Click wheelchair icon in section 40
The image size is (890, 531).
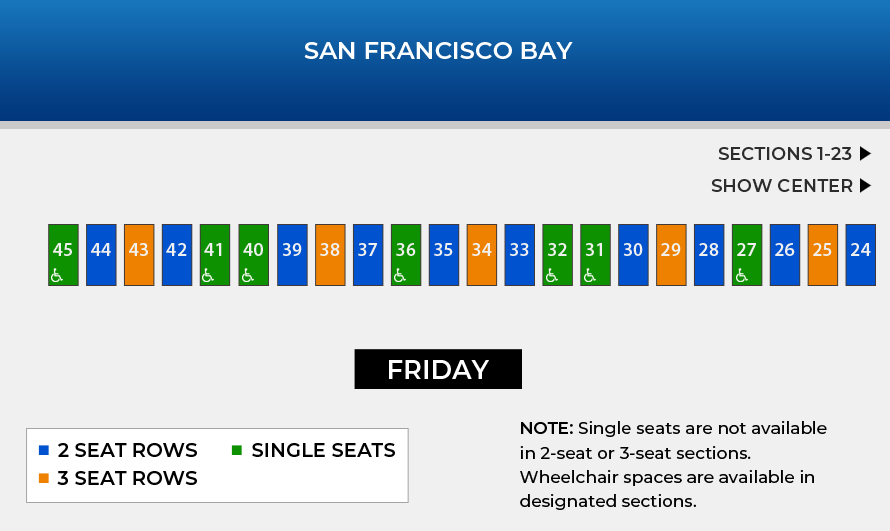(x=247, y=276)
